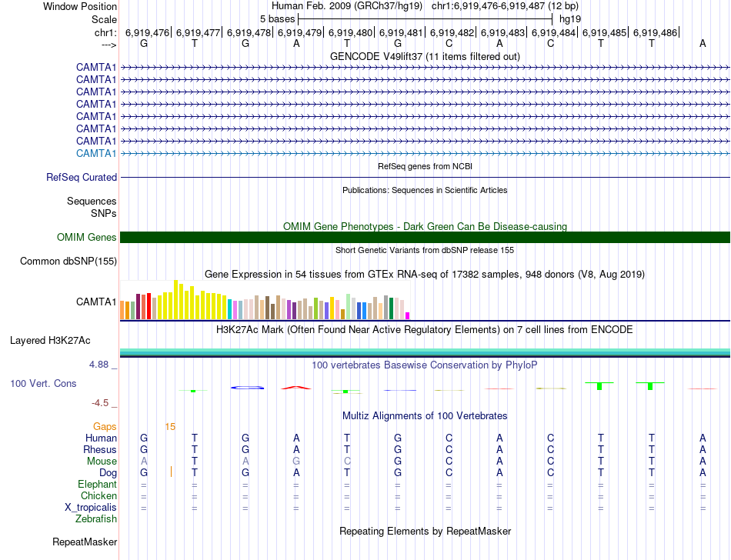Click the 100 Vert. Cons label
Screen dimensions: 731x560
pyautogui.click(x=43, y=383)
